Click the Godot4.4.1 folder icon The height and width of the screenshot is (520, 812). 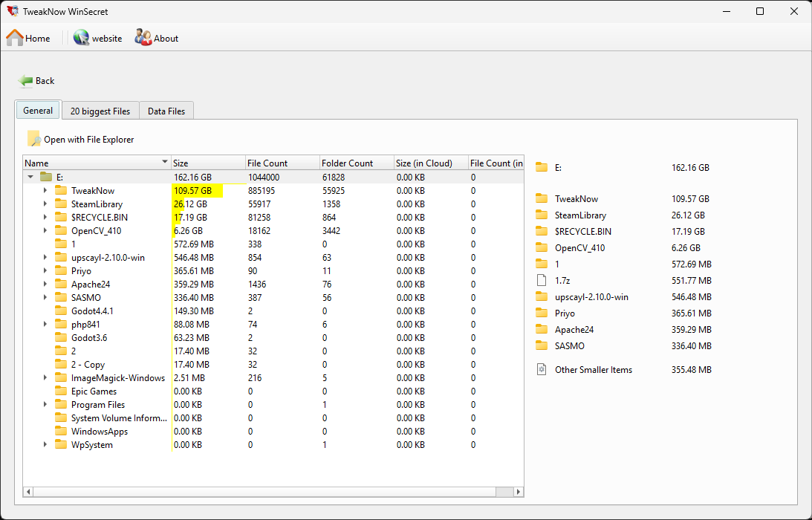[x=61, y=311]
